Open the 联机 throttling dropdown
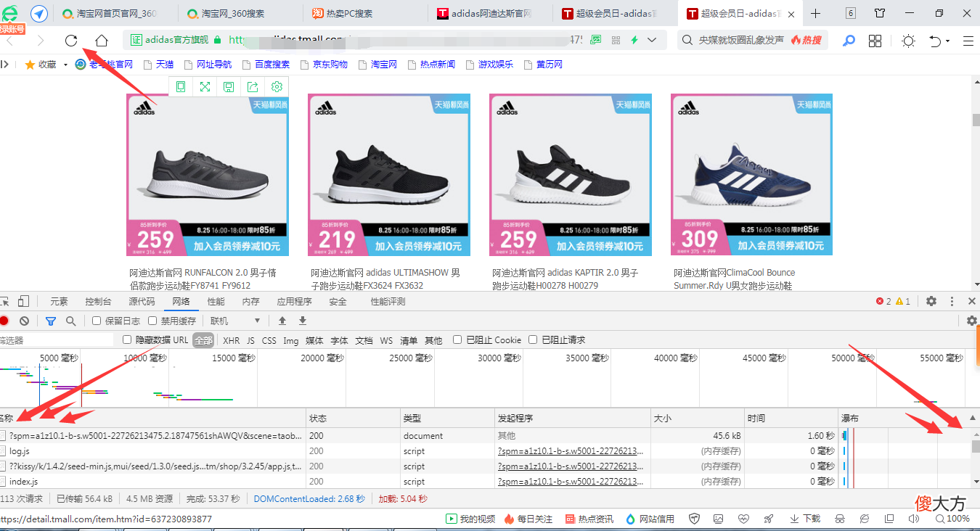980x531 pixels. tap(235, 321)
